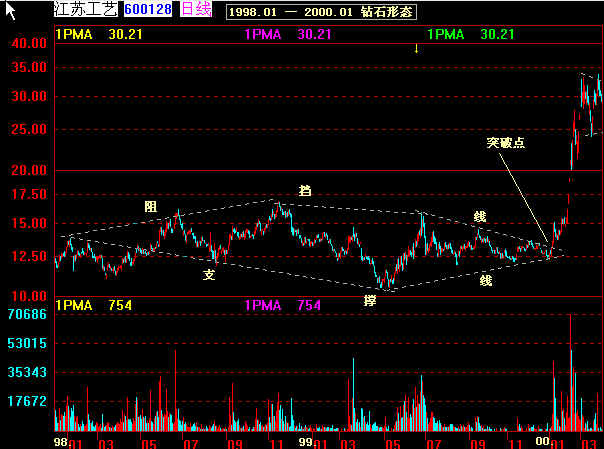The width and height of the screenshot is (604, 449).
Task: Click the stock name 江苏工艺
Action: [86, 9]
